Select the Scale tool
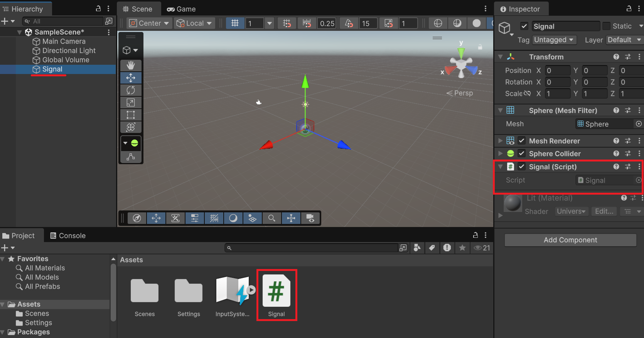 [x=131, y=103]
